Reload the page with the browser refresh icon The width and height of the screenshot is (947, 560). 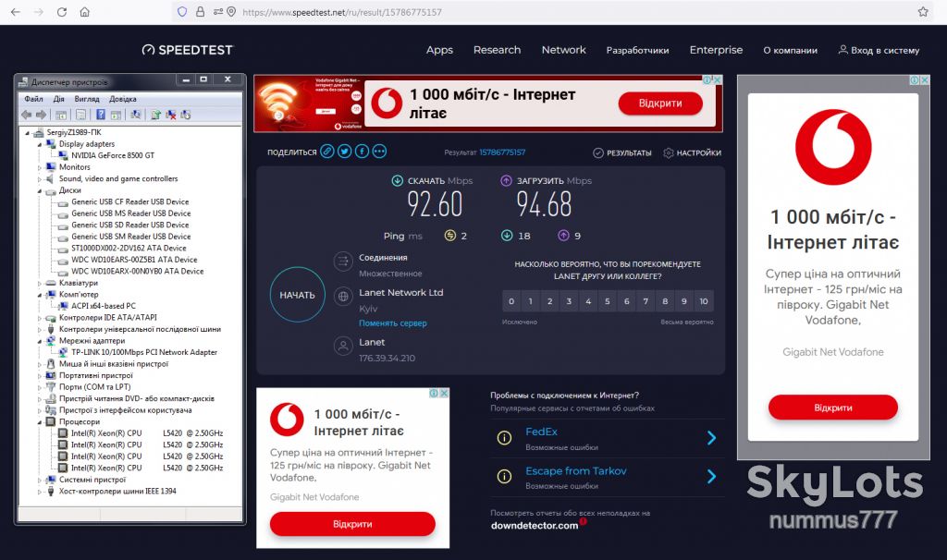(x=62, y=12)
